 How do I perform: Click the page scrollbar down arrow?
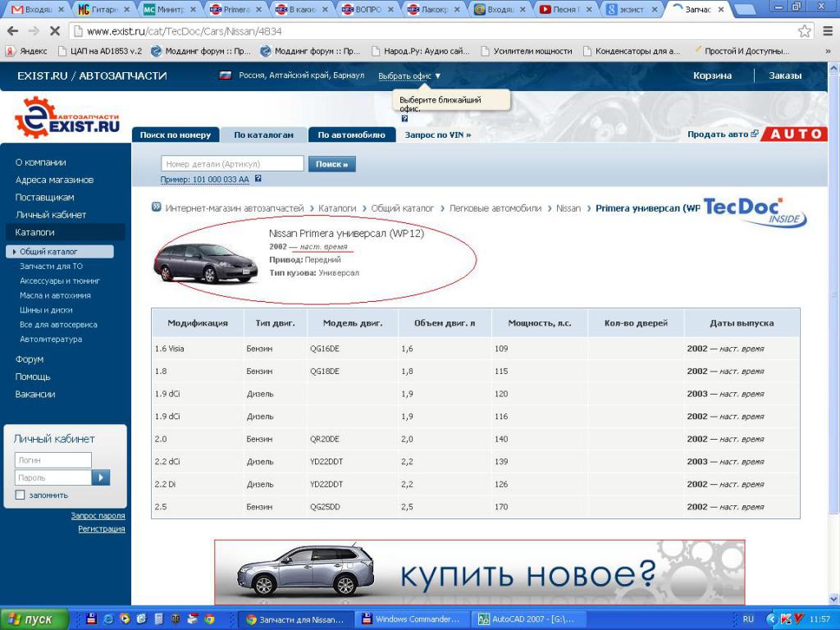(833, 599)
